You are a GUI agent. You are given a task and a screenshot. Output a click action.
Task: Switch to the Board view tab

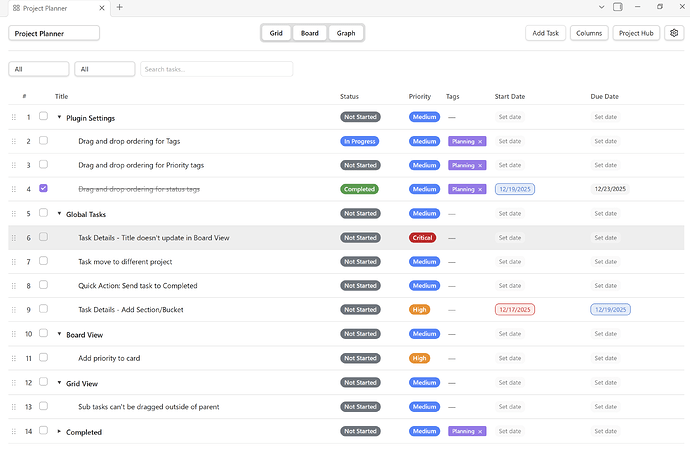pyautogui.click(x=310, y=33)
